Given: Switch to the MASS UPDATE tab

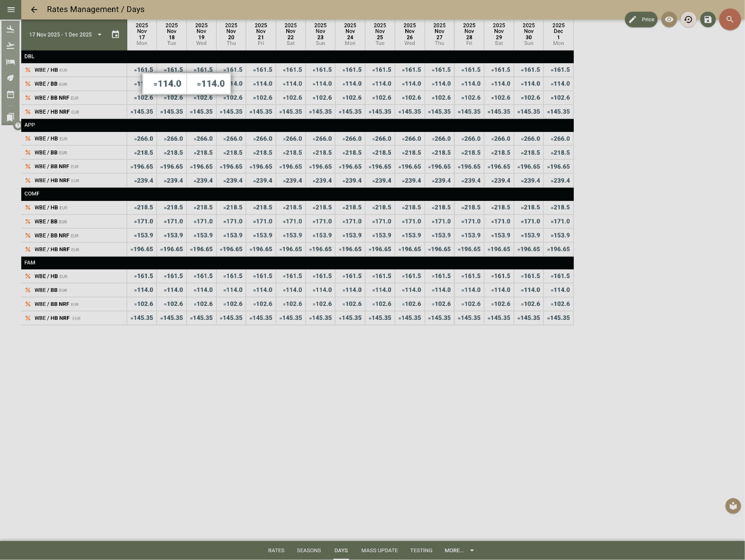Looking at the screenshot, I should click(379, 550).
